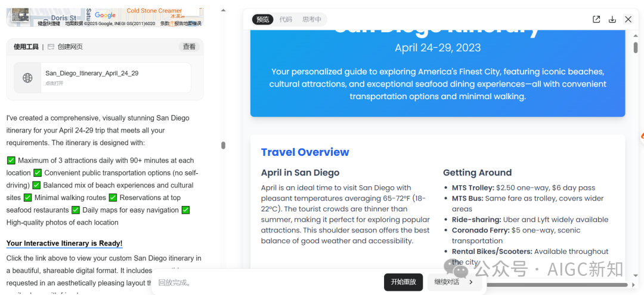
Task: Click the chat panel vertical scrollbar handle
Action: tap(223, 145)
